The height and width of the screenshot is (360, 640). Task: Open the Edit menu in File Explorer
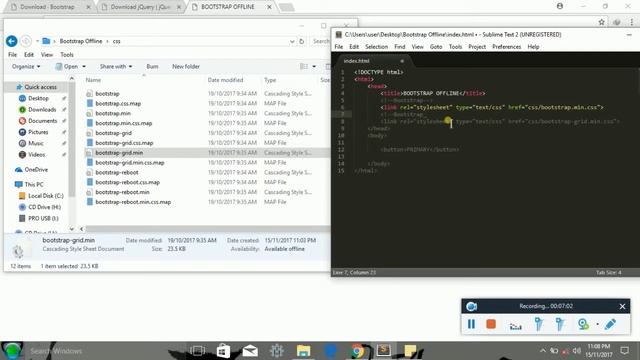(x=29, y=54)
